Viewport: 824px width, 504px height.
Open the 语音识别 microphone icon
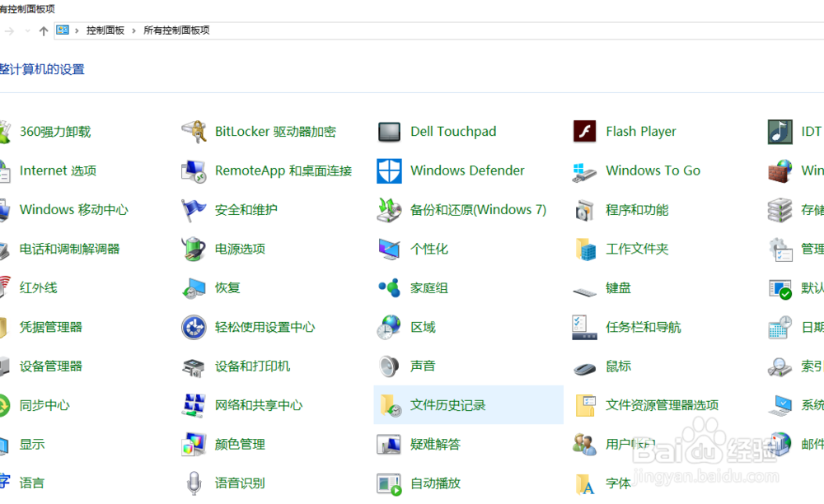click(194, 483)
